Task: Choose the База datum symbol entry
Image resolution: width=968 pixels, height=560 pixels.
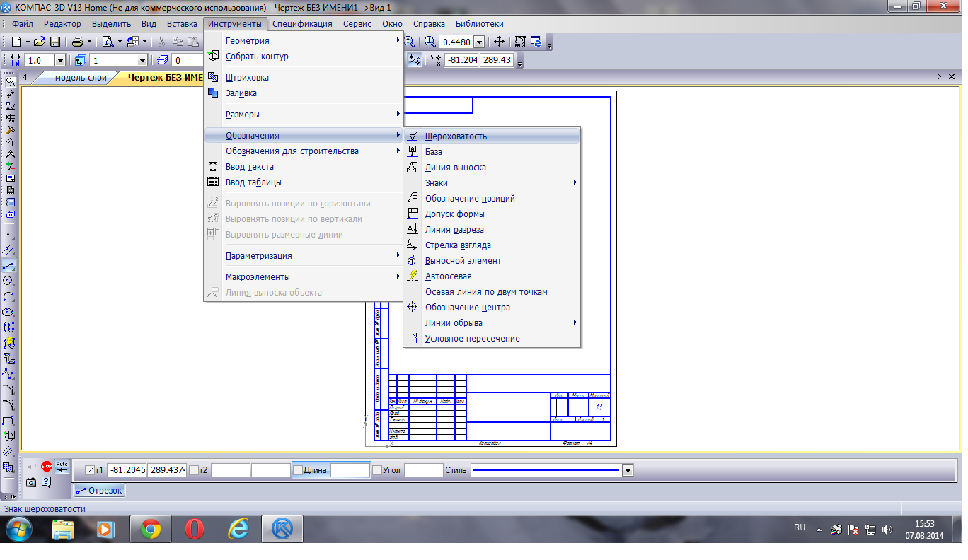Action: pyautogui.click(x=492, y=152)
